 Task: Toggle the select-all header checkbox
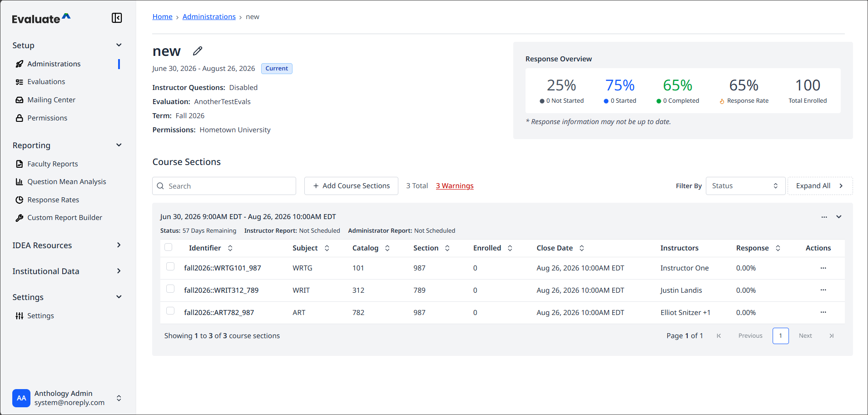click(x=169, y=247)
